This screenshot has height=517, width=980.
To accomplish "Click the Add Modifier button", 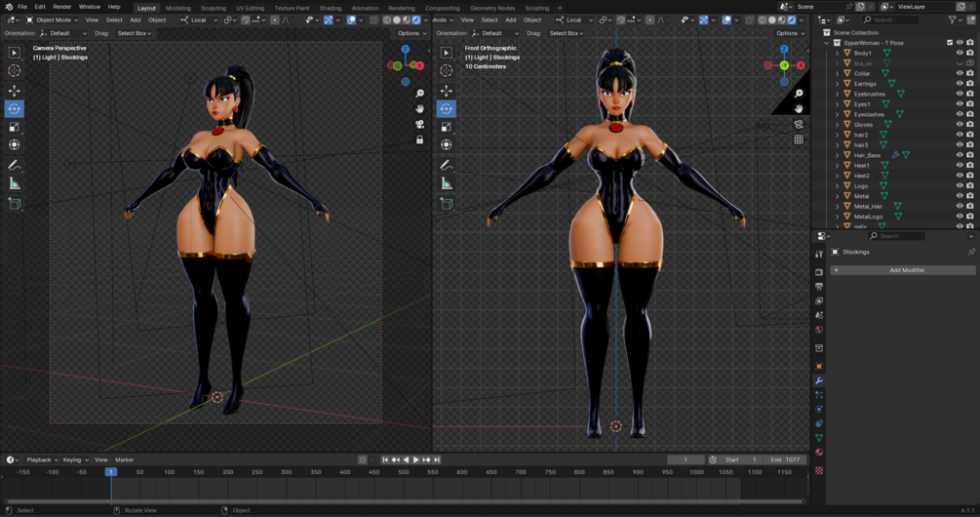I will click(903, 270).
